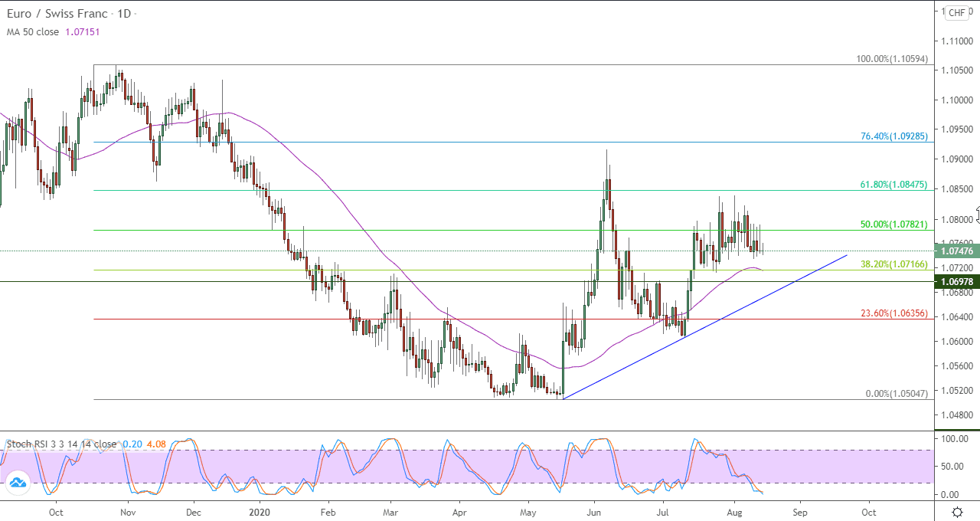Select the 61.80%(1.08475) Fibonacci label
The width and height of the screenshot is (980, 521).
(894, 185)
